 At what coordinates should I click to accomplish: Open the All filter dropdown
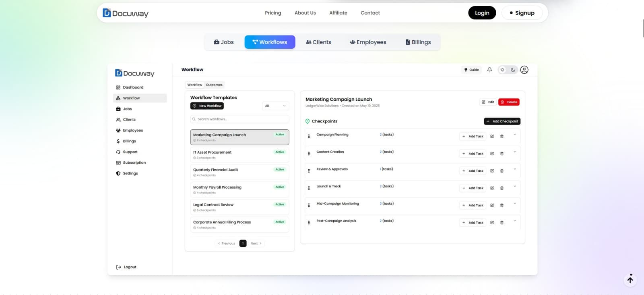[x=275, y=106]
